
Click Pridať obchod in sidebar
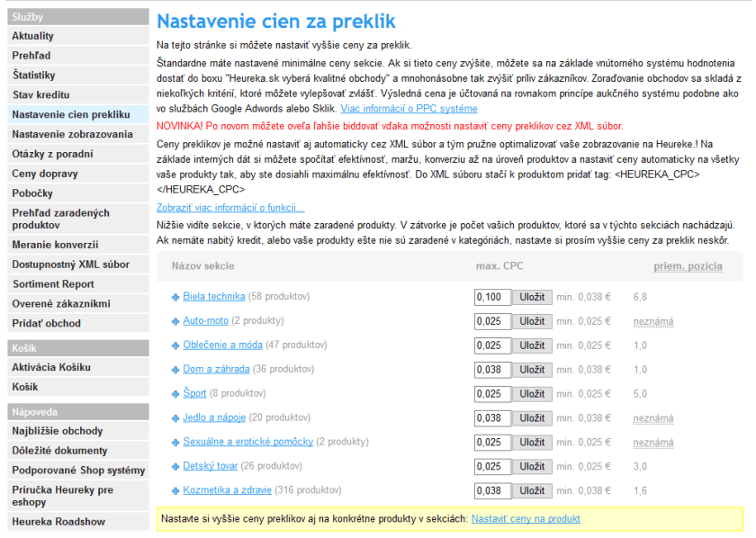(78, 324)
